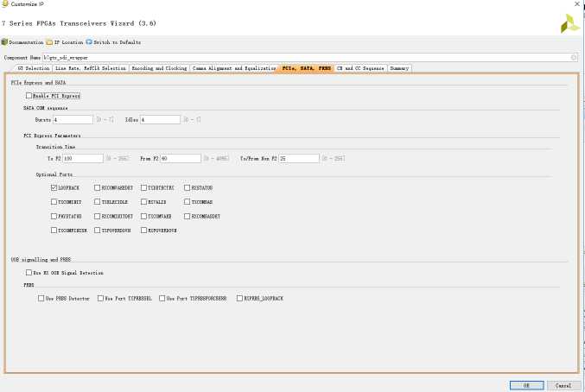The image size is (585, 392).
Task: Check the Use PRBS Detector option
Action: 41,298
